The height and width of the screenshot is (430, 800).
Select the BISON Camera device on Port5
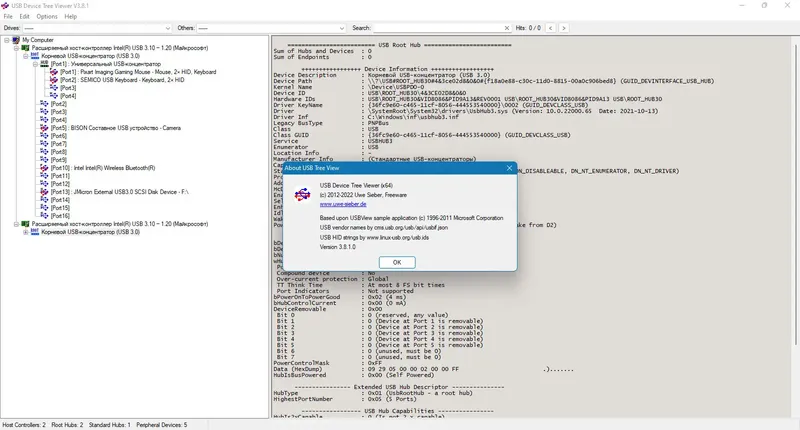(x=115, y=128)
